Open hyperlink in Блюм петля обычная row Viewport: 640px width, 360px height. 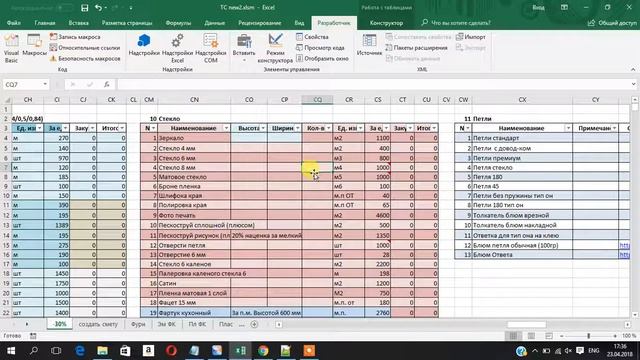point(624,245)
